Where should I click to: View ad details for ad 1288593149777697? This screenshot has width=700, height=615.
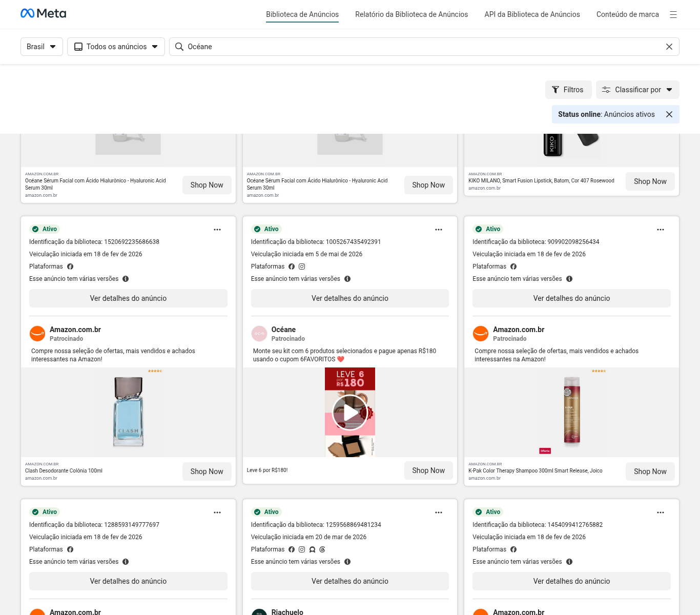[x=128, y=581]
